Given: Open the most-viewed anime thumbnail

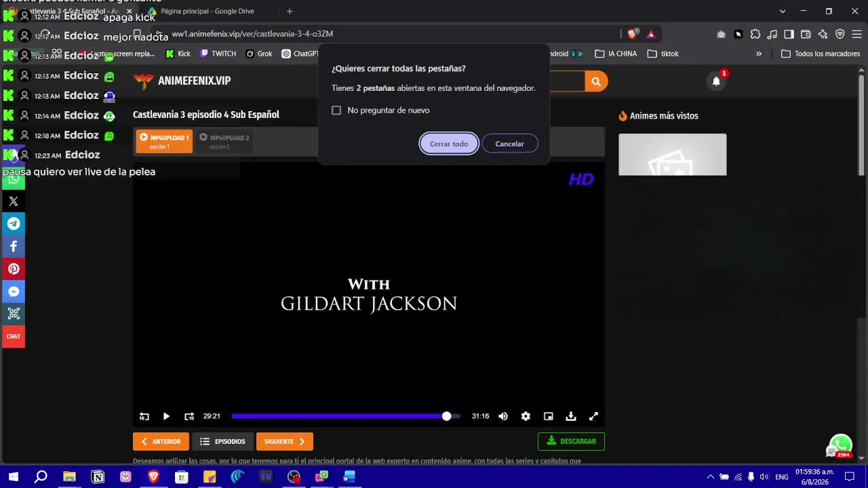Looking at the screenshot, I should [673, 155].
